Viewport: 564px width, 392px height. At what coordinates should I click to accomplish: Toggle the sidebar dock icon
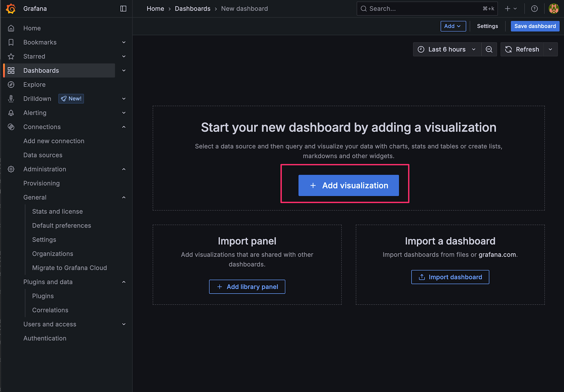tap(123, 9)
